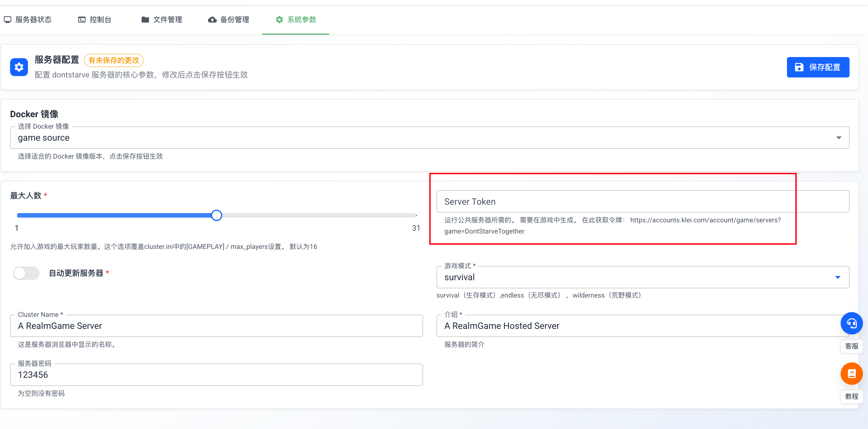Click the blue gear icon beside 服务器配置
Viewport: 868px width, 429px height.
pyautogui.click(x=19, y=67)
